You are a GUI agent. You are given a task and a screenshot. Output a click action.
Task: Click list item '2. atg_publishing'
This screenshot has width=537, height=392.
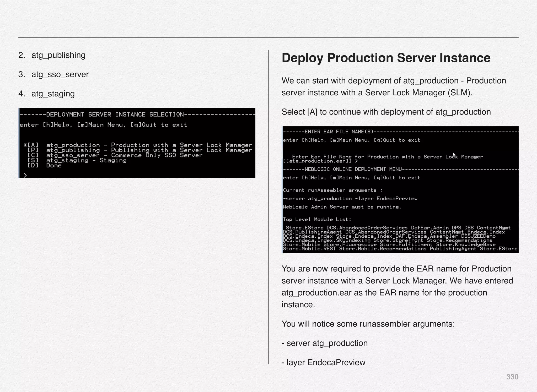pos(52,55)
